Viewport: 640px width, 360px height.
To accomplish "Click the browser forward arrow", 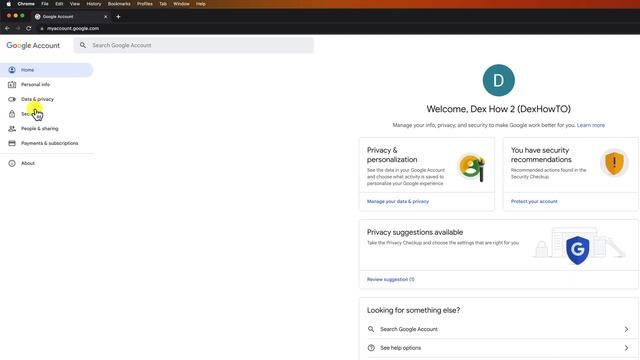I will click(x=18, y=28).
